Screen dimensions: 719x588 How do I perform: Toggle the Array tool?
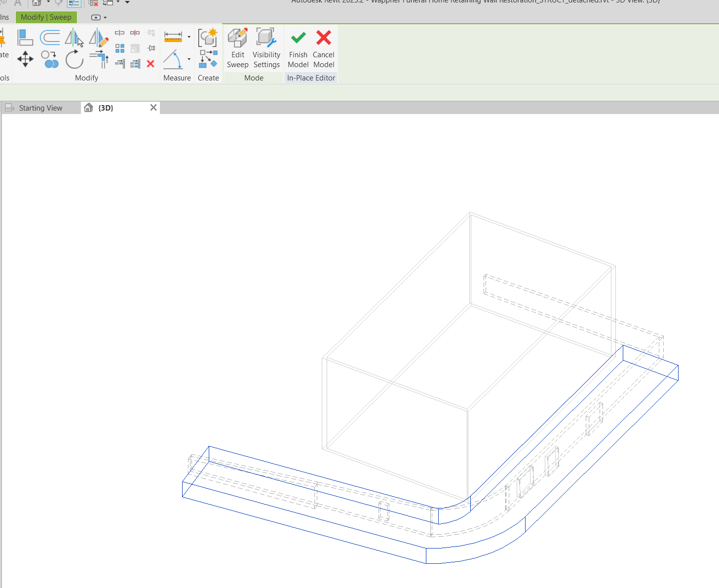[119, 48]
